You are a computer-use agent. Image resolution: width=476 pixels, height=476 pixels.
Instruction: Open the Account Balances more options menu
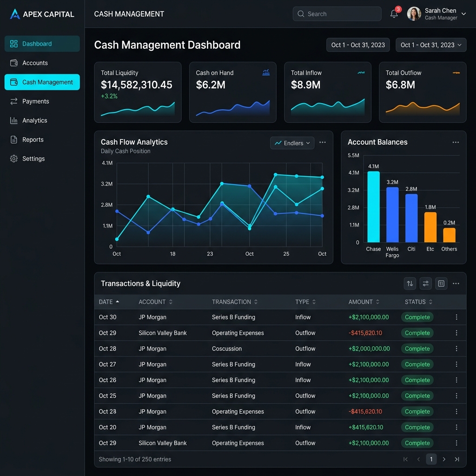coord(456,142)
